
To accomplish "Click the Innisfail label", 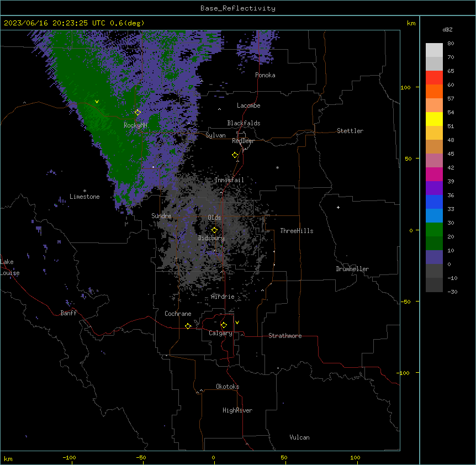I will pos(229,180).
